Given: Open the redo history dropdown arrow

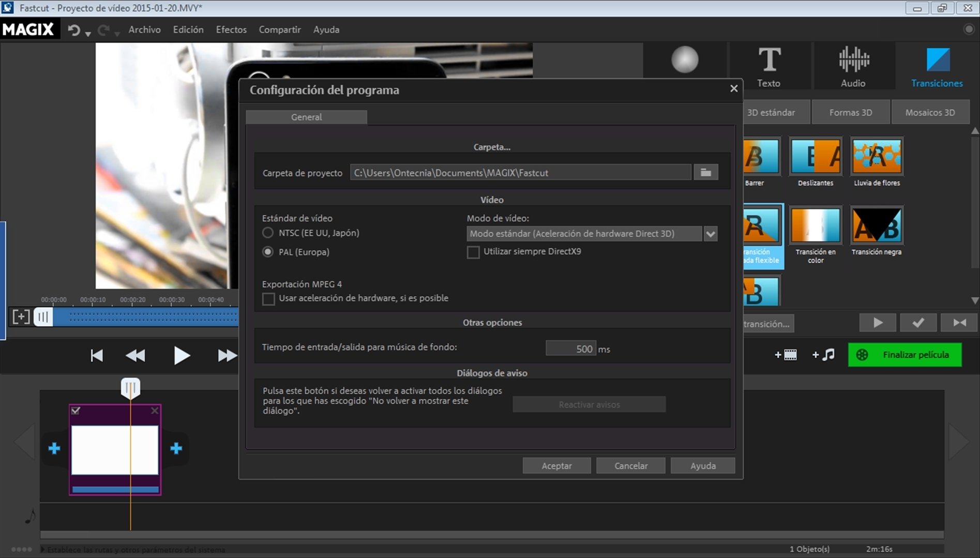Looking at the screenshot, I should tap(117, 34).
